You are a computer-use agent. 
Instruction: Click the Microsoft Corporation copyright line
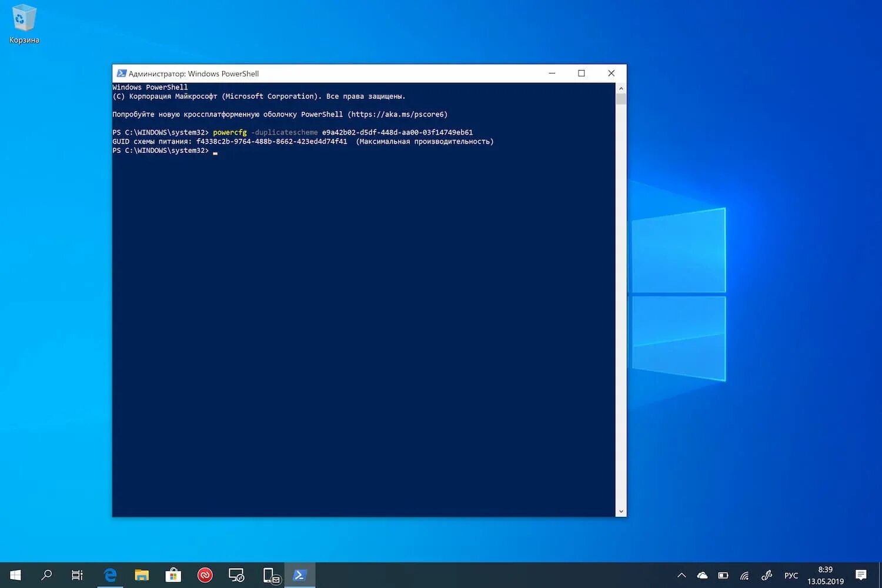(259, 96)
